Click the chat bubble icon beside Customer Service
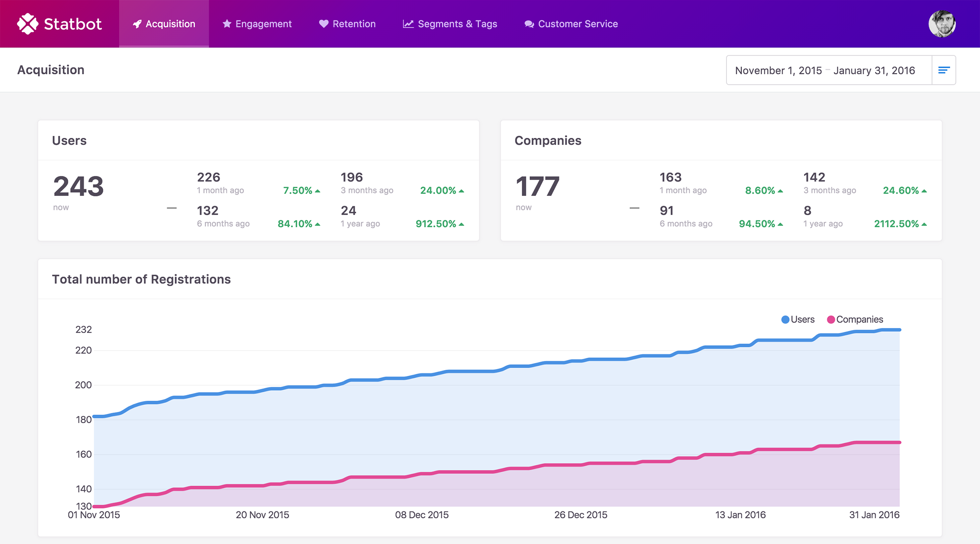This screenshot has height=544, width=980. click(528, 24)
